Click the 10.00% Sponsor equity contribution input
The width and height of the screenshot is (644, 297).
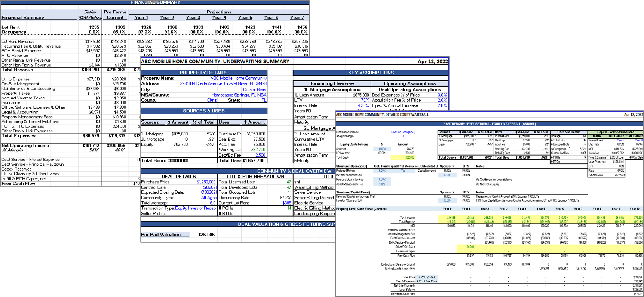pos(382,149)
